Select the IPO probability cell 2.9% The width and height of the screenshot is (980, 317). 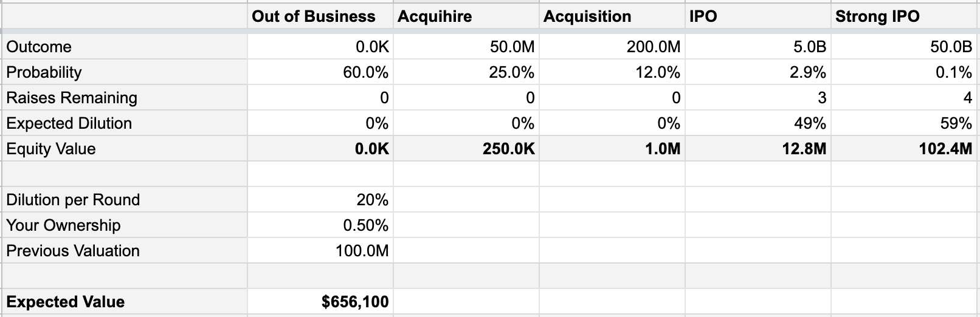758,72
